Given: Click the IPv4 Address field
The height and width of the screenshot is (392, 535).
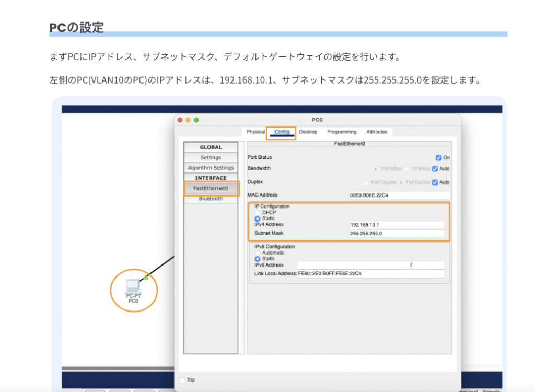Looking at the screenshot, I should (x=397, y=225).
